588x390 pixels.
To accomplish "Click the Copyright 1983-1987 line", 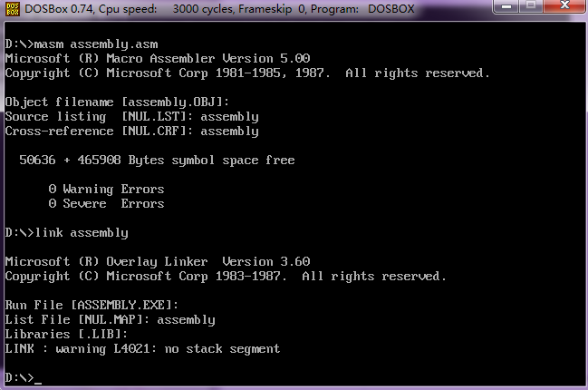I will tap(226, 277).
